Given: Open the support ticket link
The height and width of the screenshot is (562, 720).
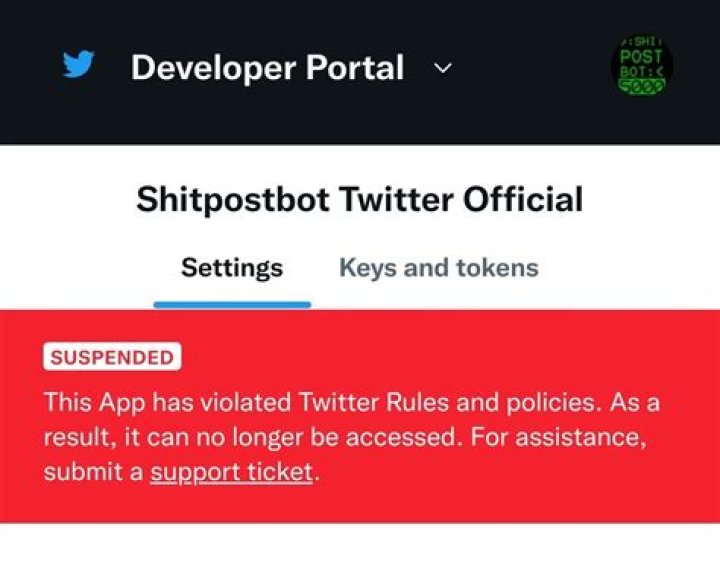Looking at the screenshot, I should [x=232, y=472].
